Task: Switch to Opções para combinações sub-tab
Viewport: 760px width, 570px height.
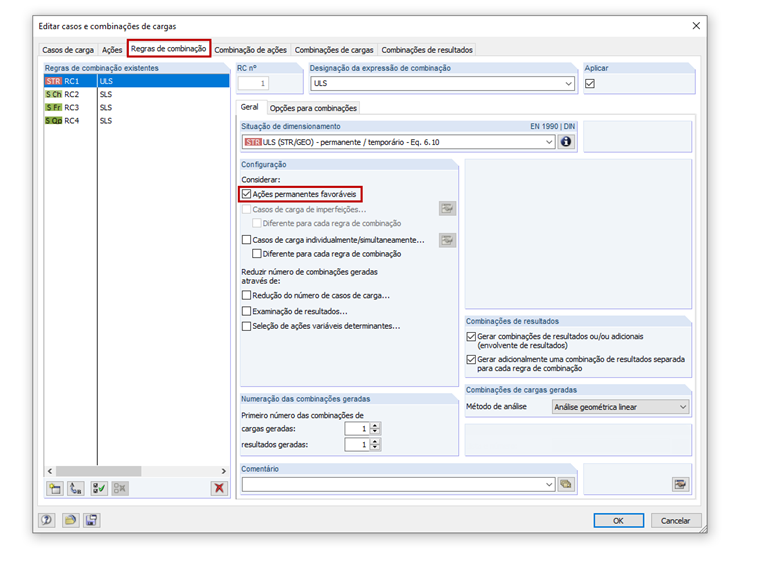Action: (x=314, y=108)
